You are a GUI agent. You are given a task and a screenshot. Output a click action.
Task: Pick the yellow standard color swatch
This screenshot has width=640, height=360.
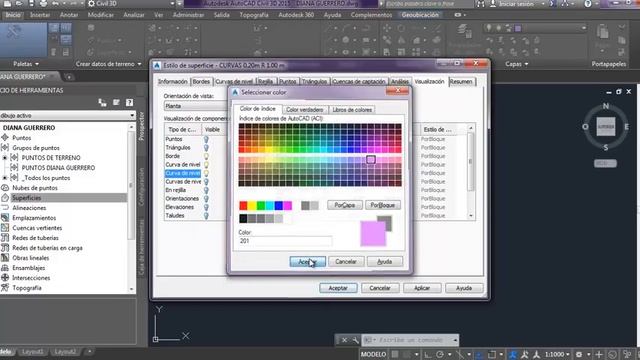click(252, 205)
